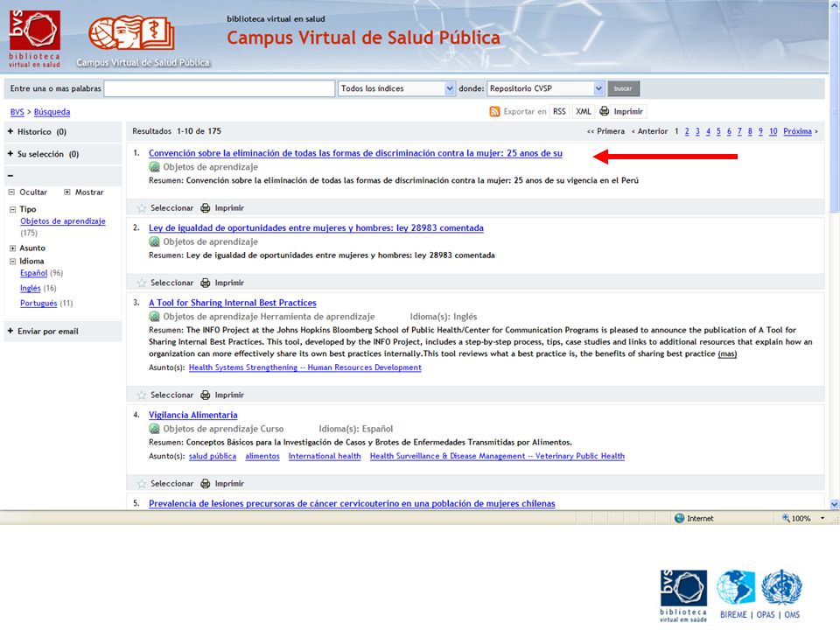The width and height of the screenshot is (840, 630).
Task: Filter results by Inglés language
Action: (x=31, y=288)
